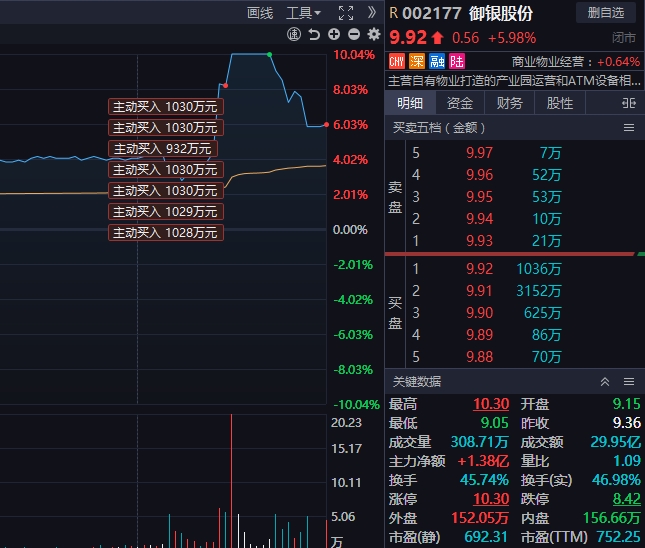Open the 工具 dropdown menu
The image size is (645, 548).
click(303, 13)
